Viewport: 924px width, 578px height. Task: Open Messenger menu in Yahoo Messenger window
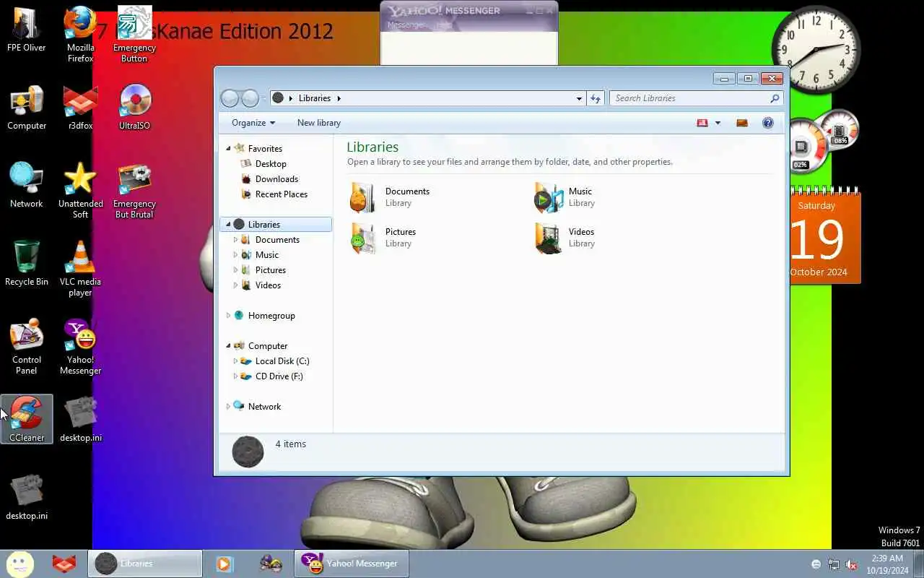[x=406, y=25]
